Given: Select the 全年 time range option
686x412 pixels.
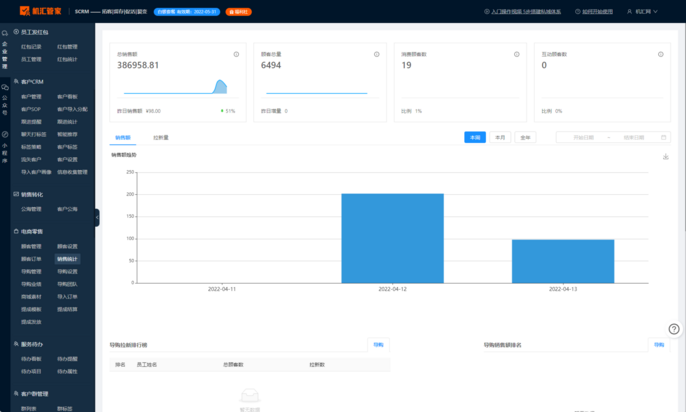Looking at the screenshot, I should pyautogui.click(x=526, y=137).
